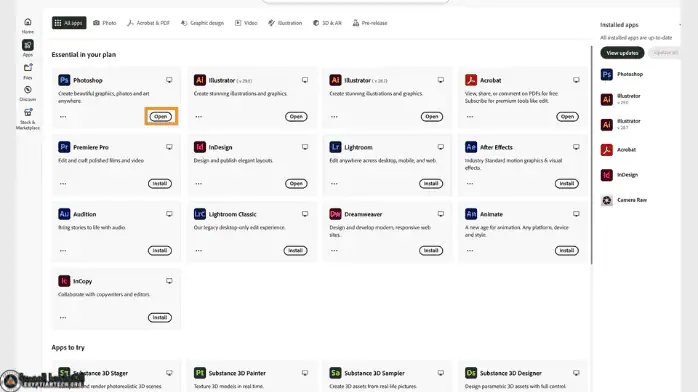Click the Premiere Pro app icon
The width and height of the screenshot is (698, 392).
(64, 147)
